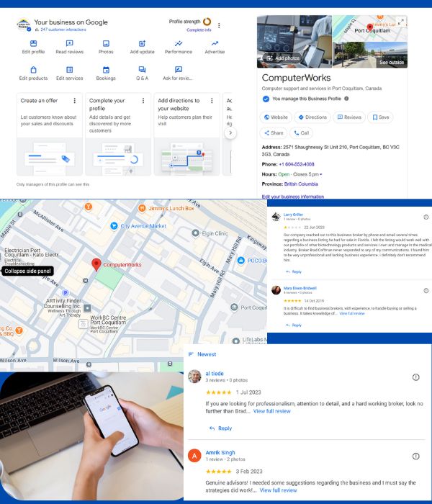
Task: Flag al tiede's review
Action: [x=415, y=377]
